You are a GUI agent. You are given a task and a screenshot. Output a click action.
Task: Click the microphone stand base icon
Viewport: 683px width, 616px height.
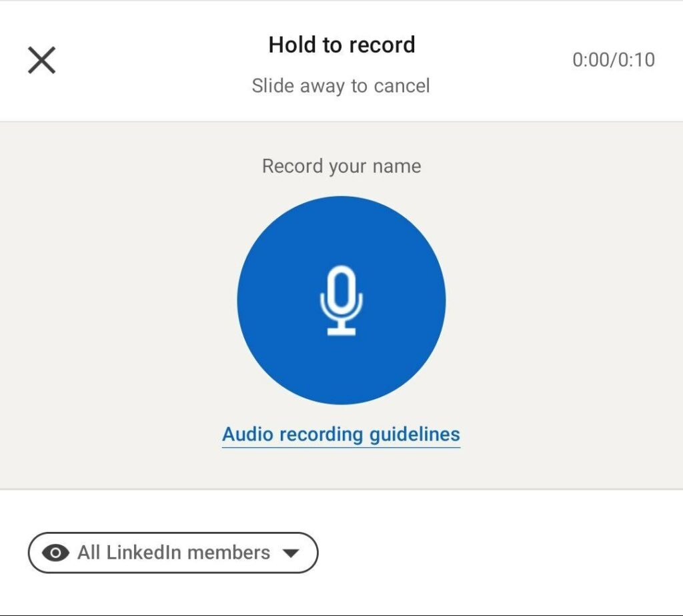tap(341, 328)
